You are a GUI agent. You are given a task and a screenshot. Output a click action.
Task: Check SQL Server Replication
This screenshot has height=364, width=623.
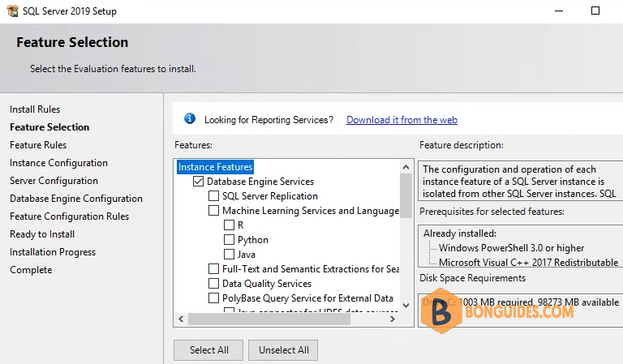(x=214, y=196)
